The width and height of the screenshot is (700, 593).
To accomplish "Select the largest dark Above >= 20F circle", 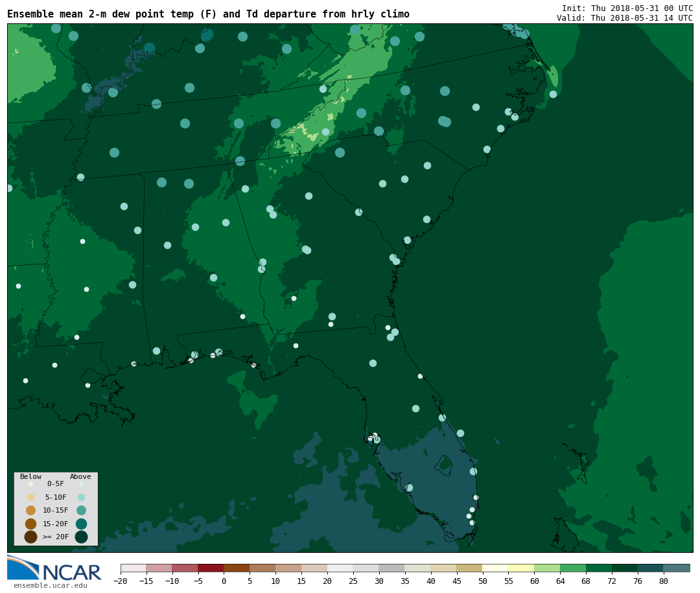I will [81, 537].
